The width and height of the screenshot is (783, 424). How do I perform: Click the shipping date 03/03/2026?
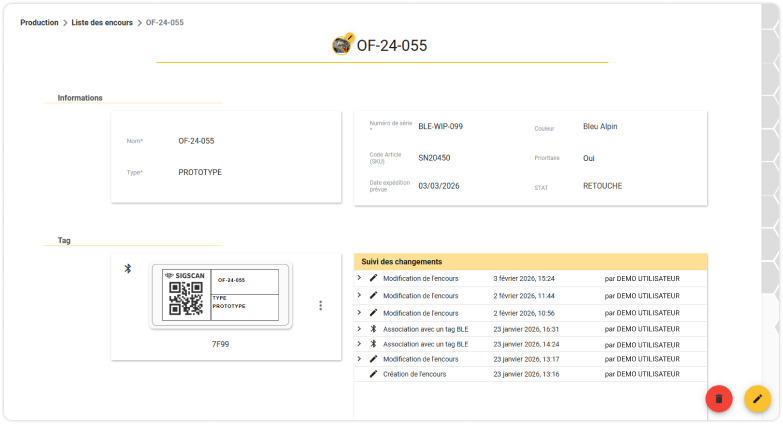439,186
